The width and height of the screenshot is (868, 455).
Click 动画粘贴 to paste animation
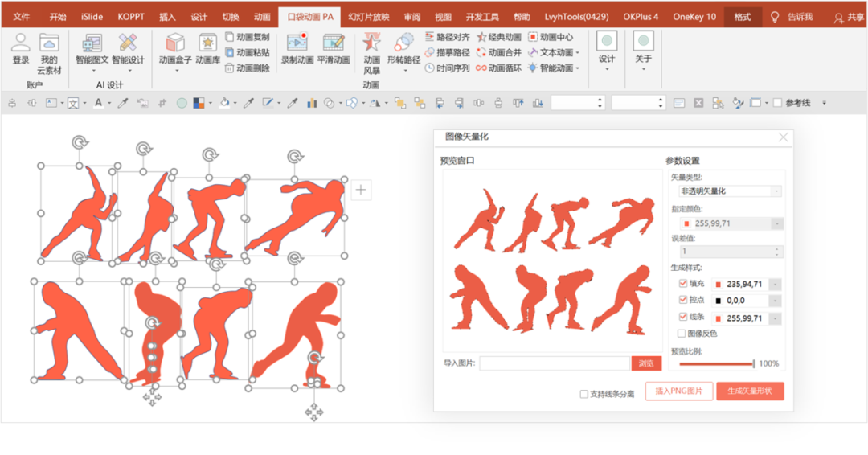pos(248,52)
